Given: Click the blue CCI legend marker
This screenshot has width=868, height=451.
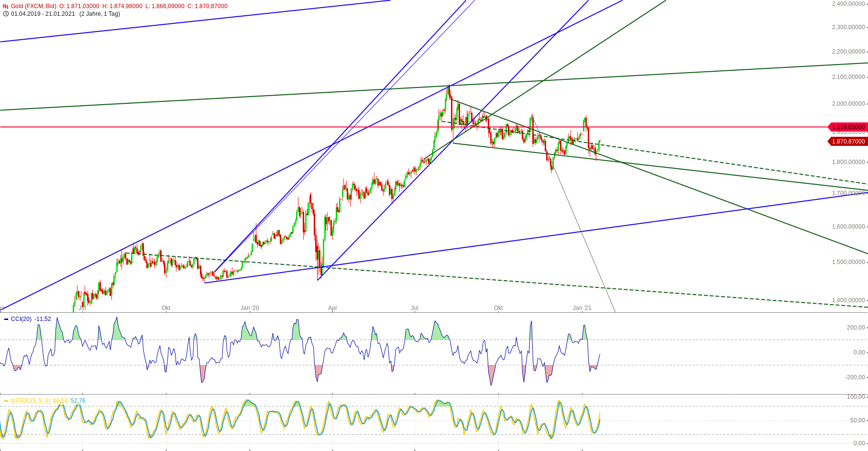Looking at the screenshot, I should coord(6,319).
